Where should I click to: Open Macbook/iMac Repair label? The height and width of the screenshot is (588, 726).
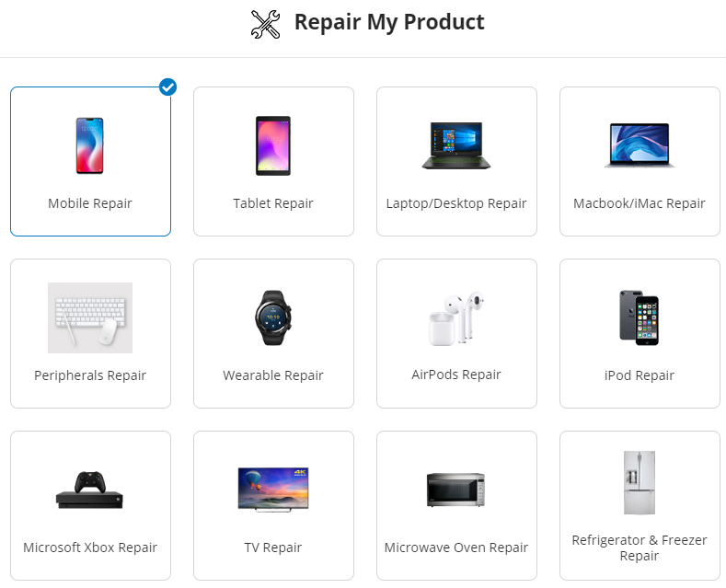click(639, 203)
